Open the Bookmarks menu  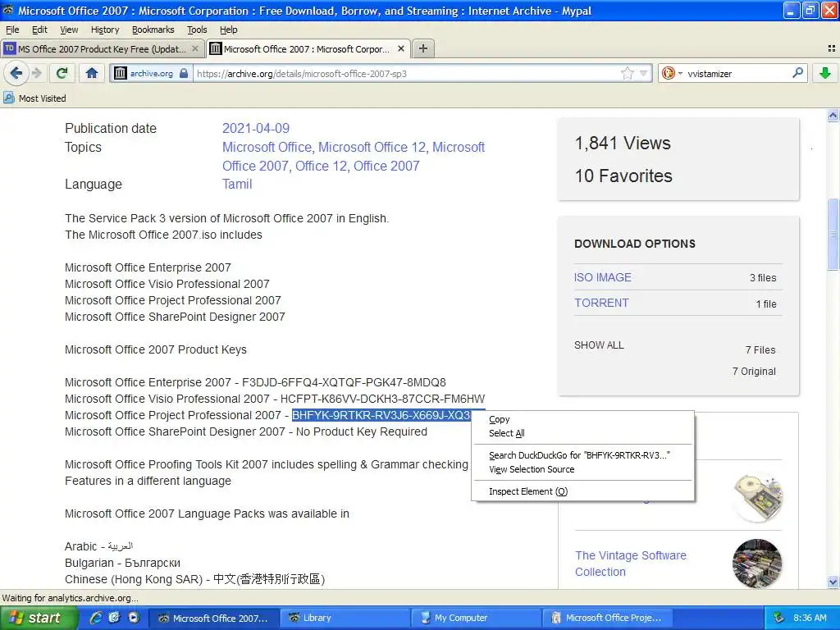[x=153, y=30]
